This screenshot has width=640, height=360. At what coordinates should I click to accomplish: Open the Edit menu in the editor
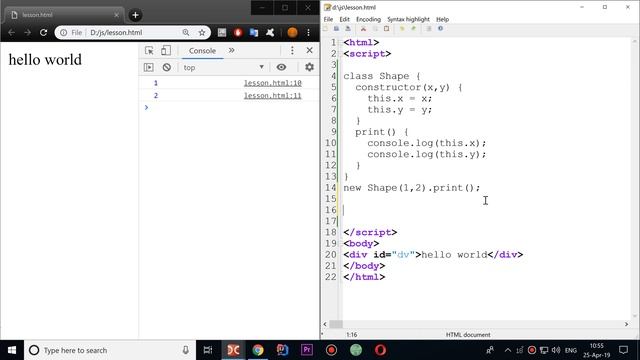tap(344, 19)
